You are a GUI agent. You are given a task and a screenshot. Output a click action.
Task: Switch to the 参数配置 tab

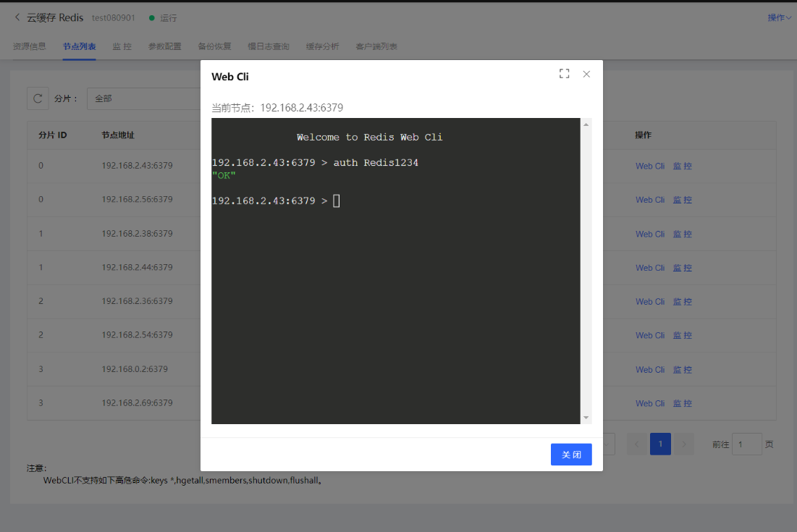coord(165,46)
